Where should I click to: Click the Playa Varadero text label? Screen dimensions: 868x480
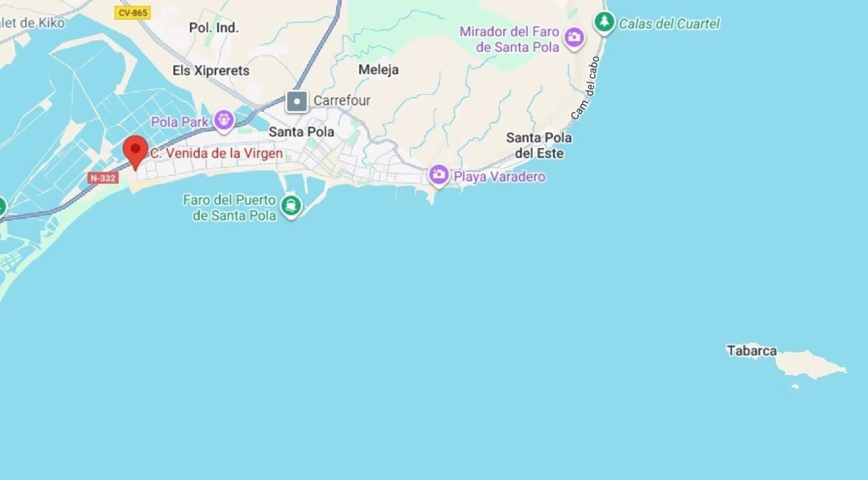coord(499,177)
